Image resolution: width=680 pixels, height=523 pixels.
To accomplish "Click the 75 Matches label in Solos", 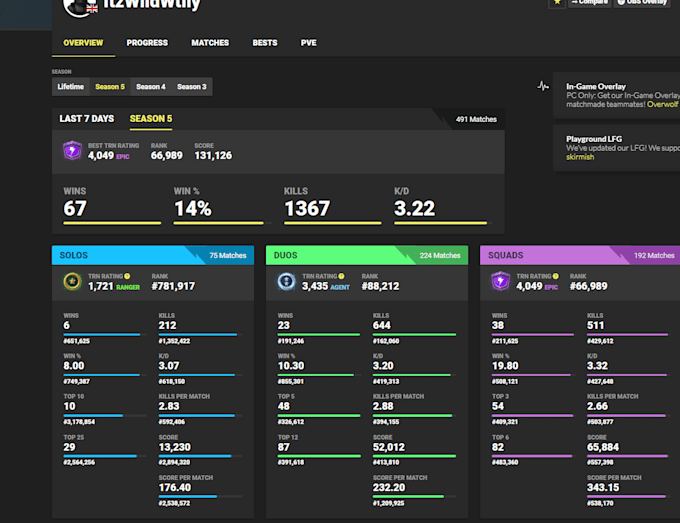I will [228, 255].
